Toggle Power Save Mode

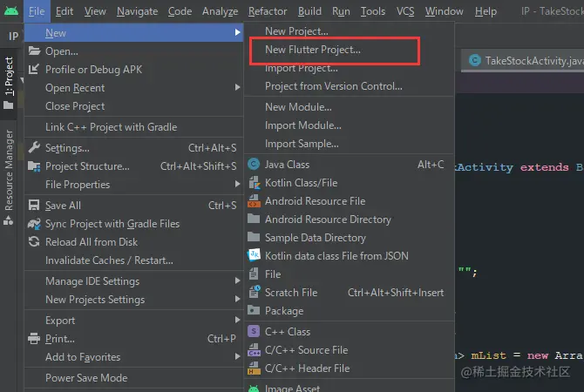[x=134, y=378]
